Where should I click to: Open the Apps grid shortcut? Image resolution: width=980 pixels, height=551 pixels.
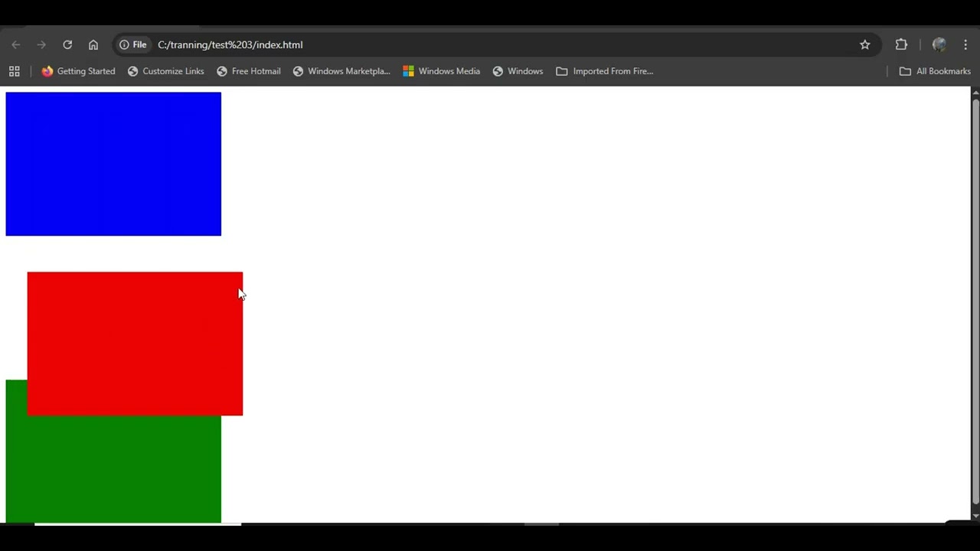[x=14, y=71]
